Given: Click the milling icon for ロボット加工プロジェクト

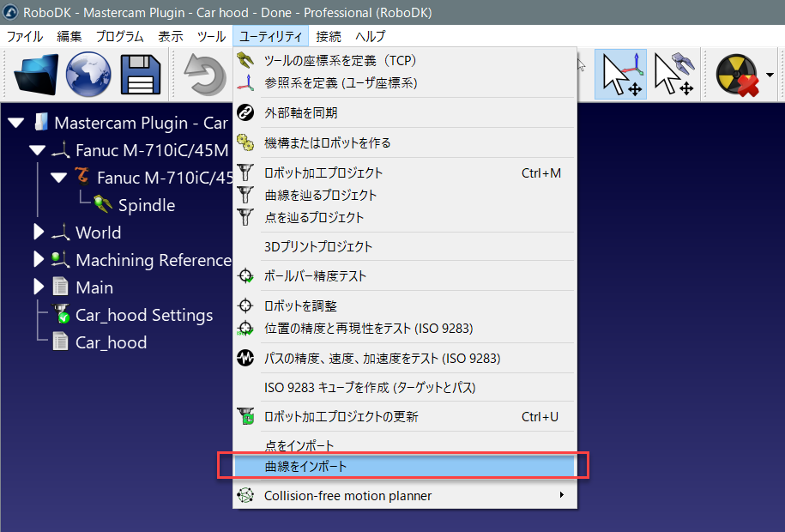Looking at the screenshot, I should [x=245, y=172].
